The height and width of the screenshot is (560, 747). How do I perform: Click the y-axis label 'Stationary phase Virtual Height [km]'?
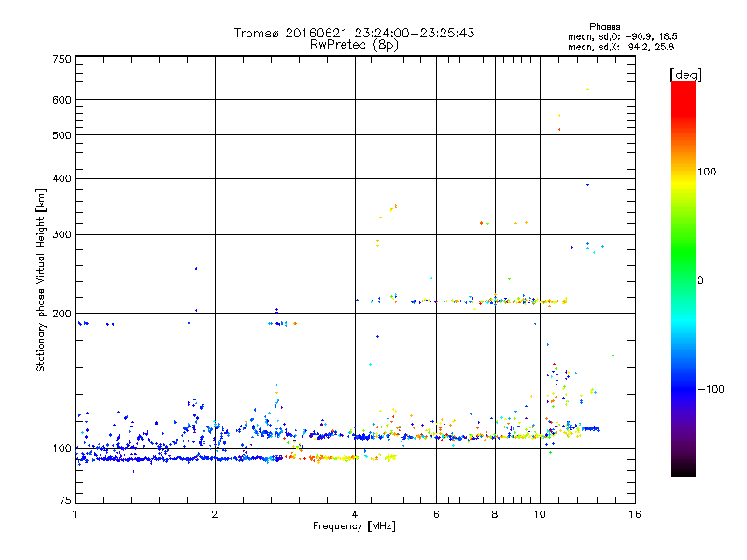click(41, 280)
